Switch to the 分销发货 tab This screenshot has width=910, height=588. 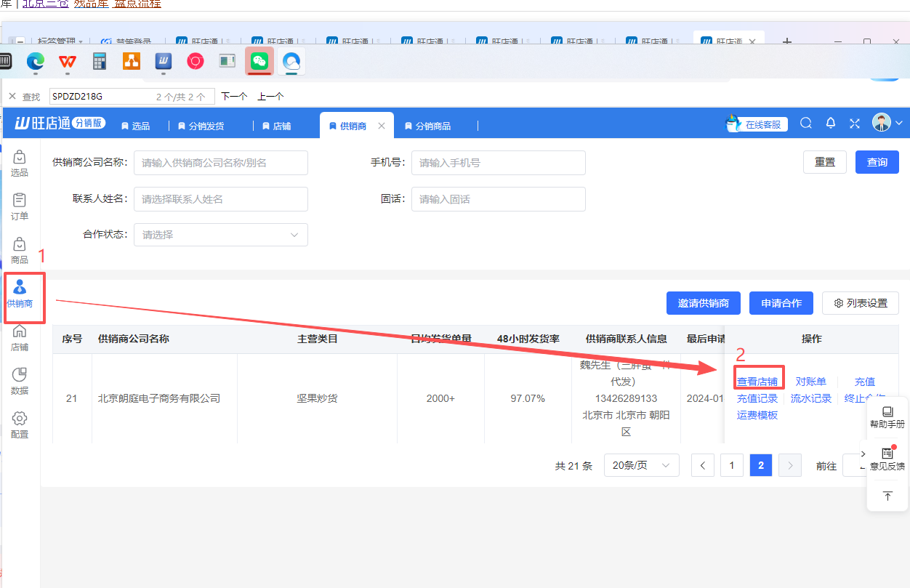(201, 126)
